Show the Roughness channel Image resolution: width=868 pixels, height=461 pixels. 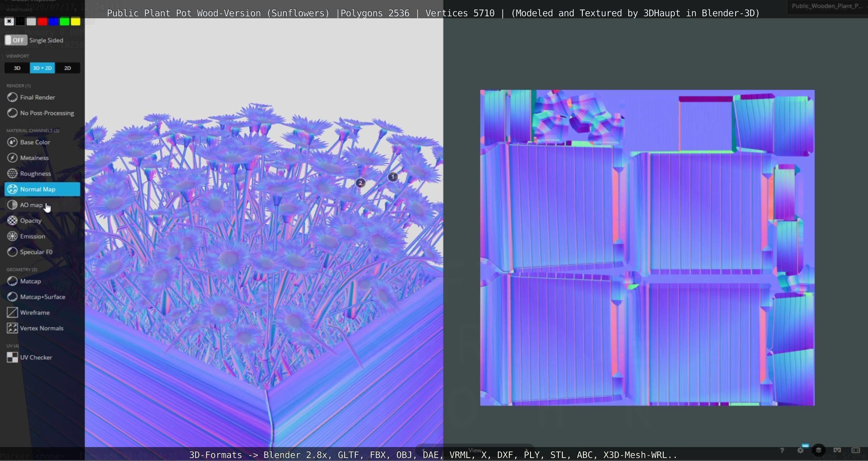click(36, 174)
